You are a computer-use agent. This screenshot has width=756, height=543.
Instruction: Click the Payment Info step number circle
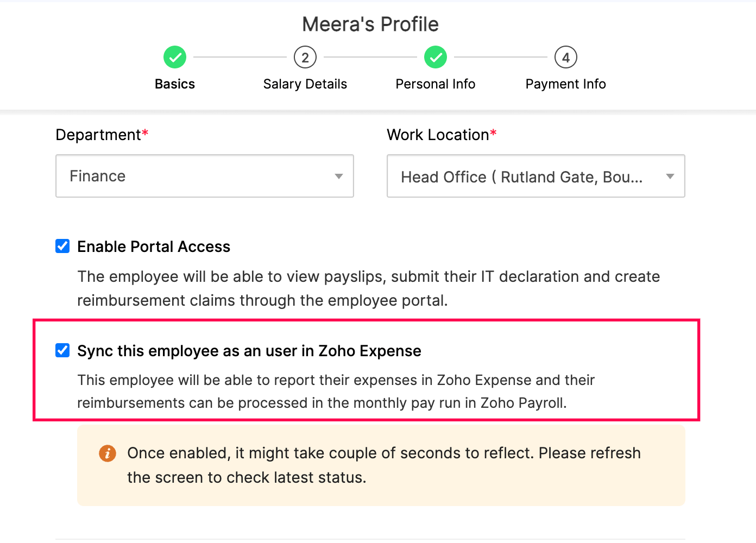[x=565, y=57]
